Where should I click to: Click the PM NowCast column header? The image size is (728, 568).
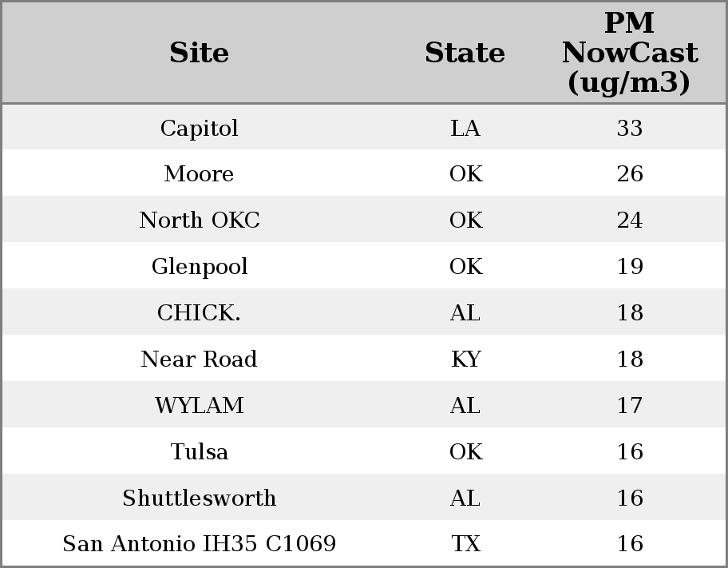(629, 53)
